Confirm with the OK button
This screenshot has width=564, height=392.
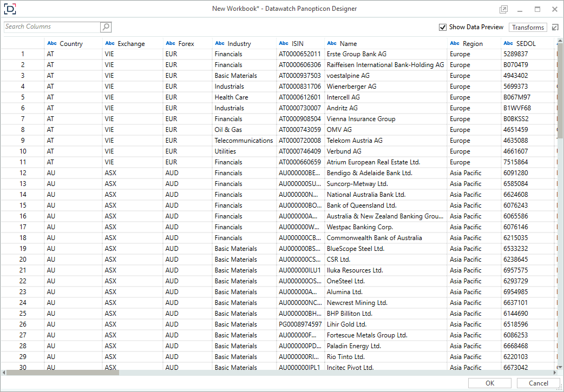tap(490, 383)
